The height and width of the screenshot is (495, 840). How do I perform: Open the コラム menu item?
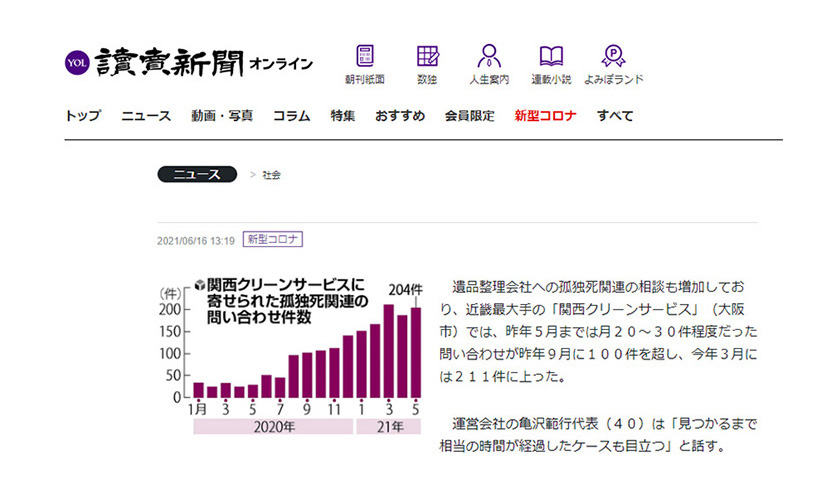pyautogui.click(x=291, y=116)
